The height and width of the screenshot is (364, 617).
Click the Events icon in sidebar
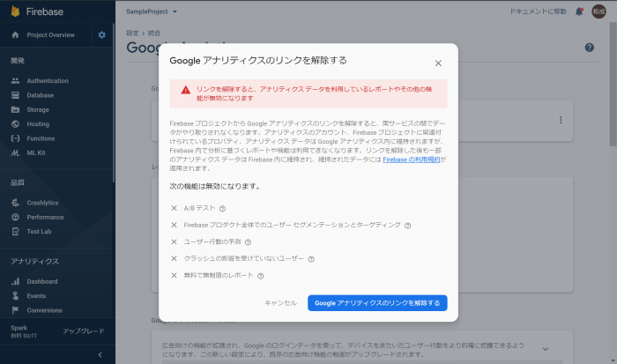coord(15,296)
